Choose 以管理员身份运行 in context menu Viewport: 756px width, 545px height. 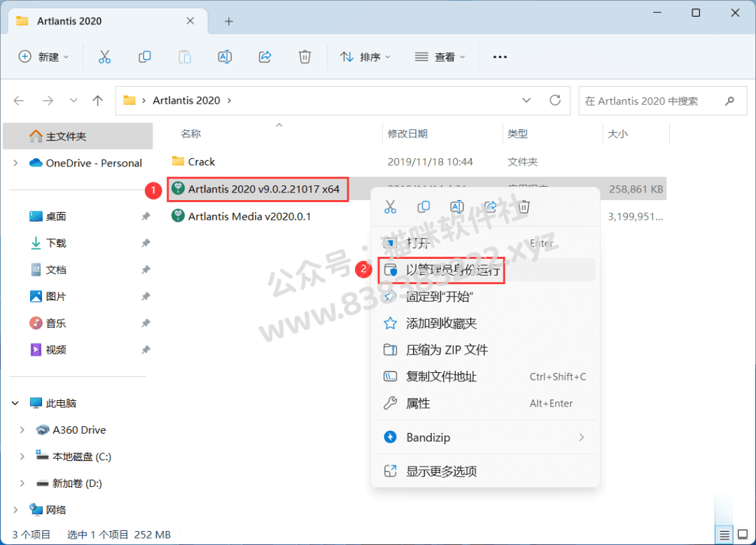pyautogui.click(x=486, y=270)
